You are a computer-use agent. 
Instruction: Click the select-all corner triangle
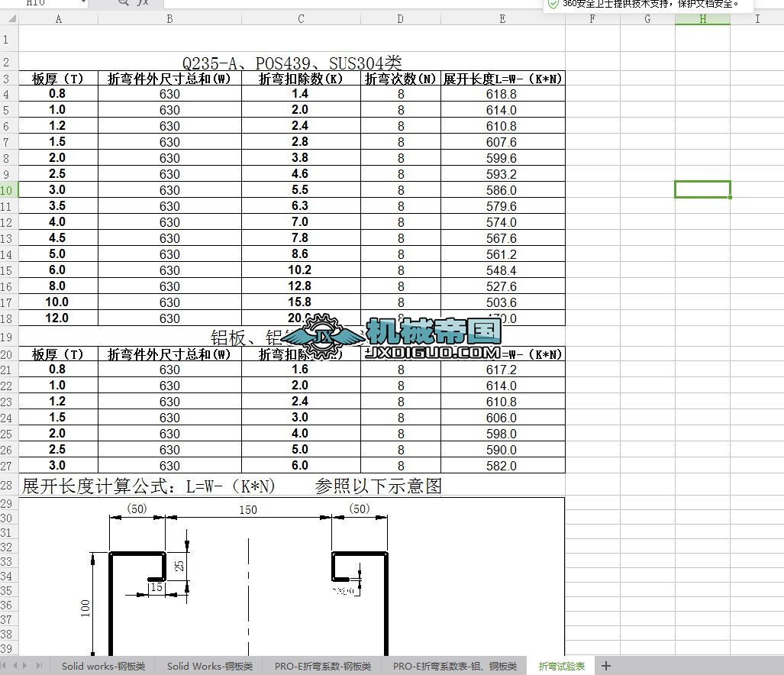click(11, 19)
